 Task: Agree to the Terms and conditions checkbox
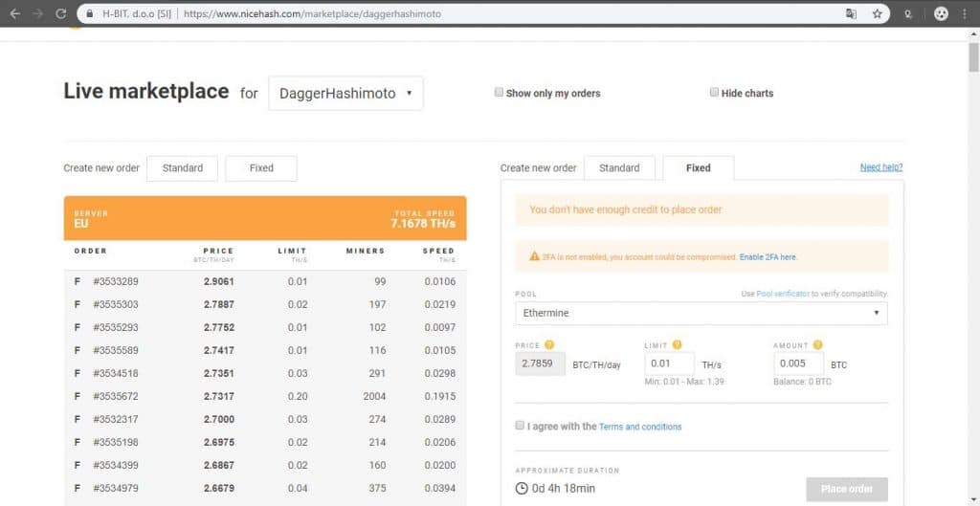pos(520,426)
